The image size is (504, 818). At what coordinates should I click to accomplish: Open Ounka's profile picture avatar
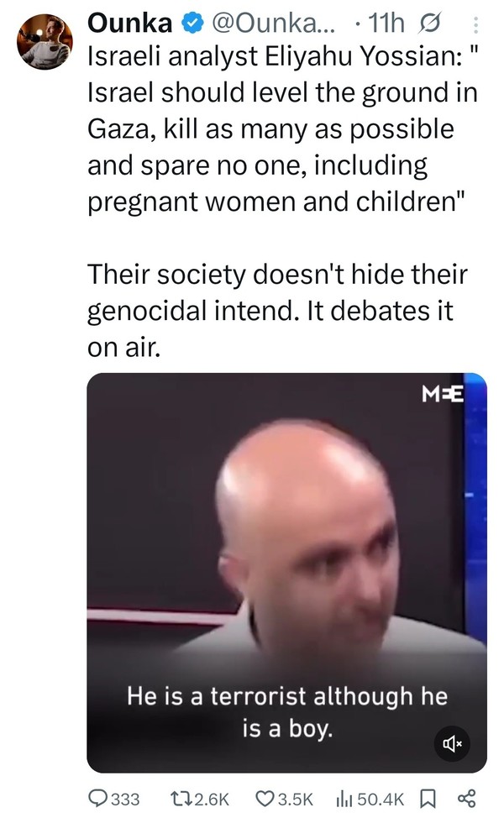point(45,42)
